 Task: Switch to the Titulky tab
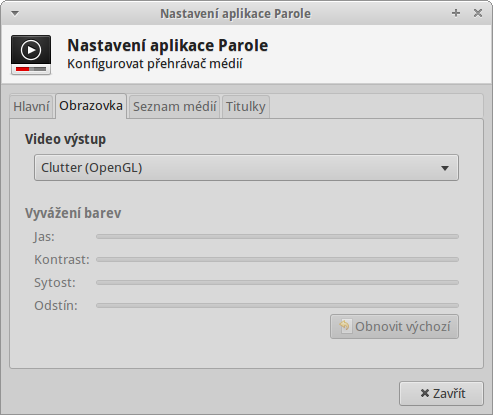point(246,107)
